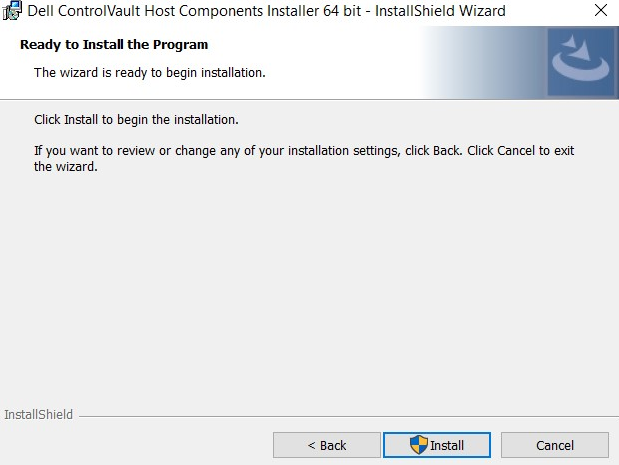Click the InstallShield label at the bottom left
Viewport: 619px width, 465px height.
[38, 414]
